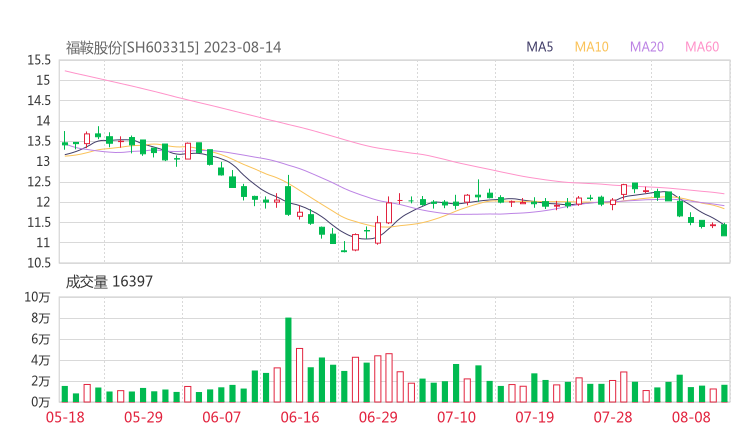Click the 2万 volume axis value
Image resolution: width=740 pixels, height=440 pixels.
tap(41, 381)
